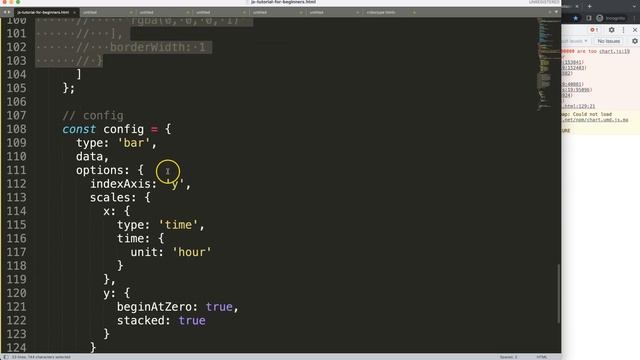Screen dimensions: 640x360
Task: Close the current Chrome tab
Action: click(x=577, y=6)
